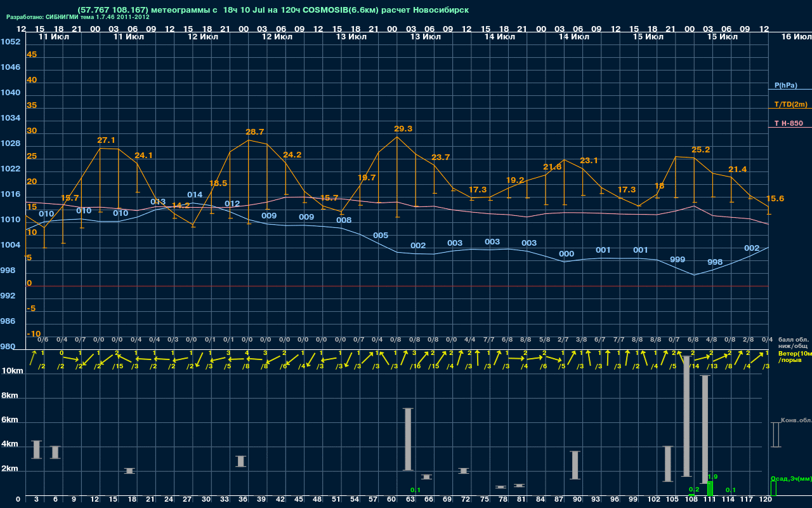Click the 1.9 precipitation amount label
812x508 pixels.
712,477
